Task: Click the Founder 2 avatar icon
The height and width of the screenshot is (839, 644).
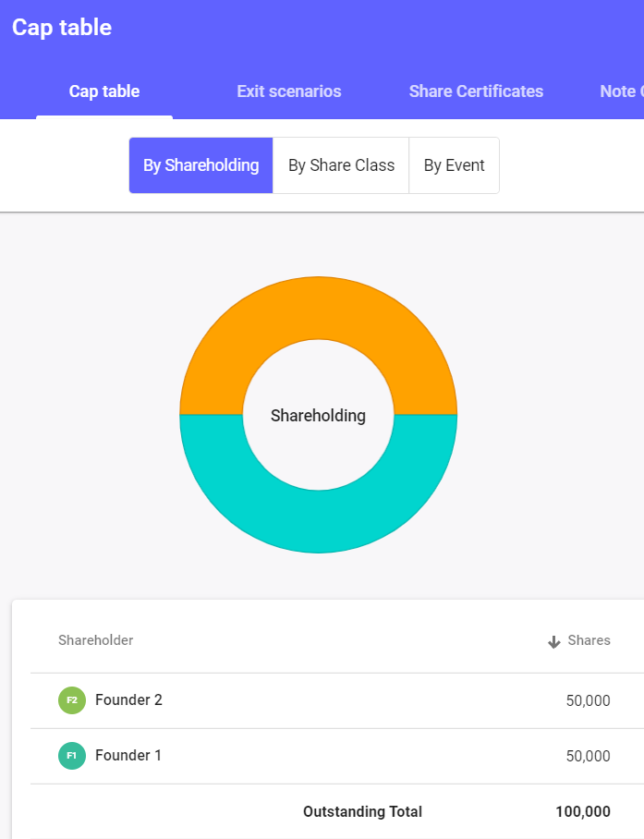Action: pos(72,700)
